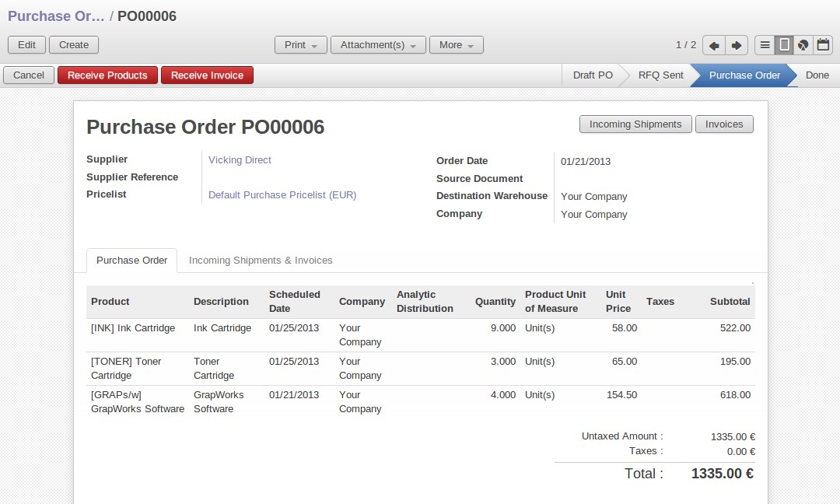Click scheduled date 01/21/2013 in GrapWorks row
Image resolution: width=840 pixels, height=504 pixels.
294,395
